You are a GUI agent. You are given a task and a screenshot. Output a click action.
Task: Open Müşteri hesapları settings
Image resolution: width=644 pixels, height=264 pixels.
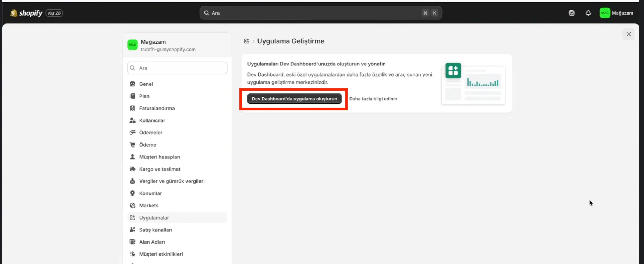pyautogui.click(x=177, y=157)
